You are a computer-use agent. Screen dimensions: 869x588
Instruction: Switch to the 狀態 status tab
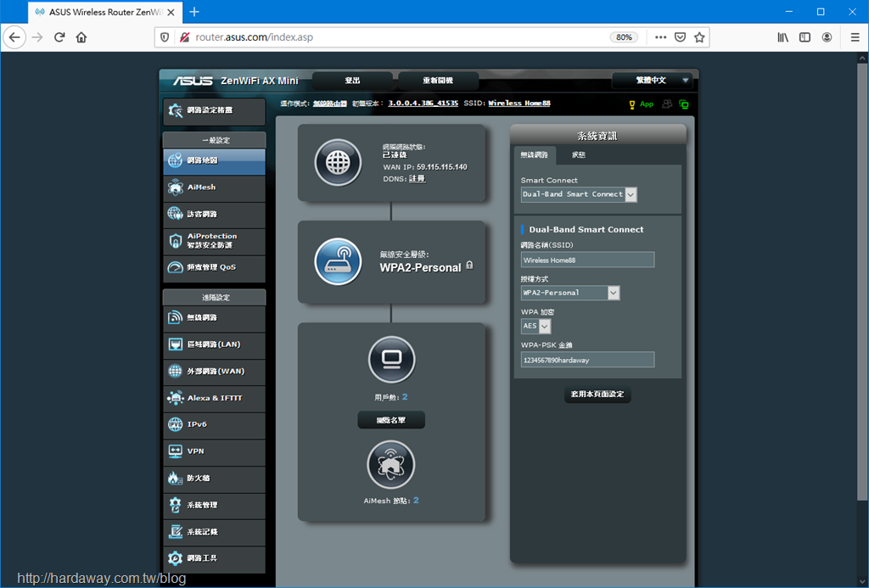(x=579, y=155)
